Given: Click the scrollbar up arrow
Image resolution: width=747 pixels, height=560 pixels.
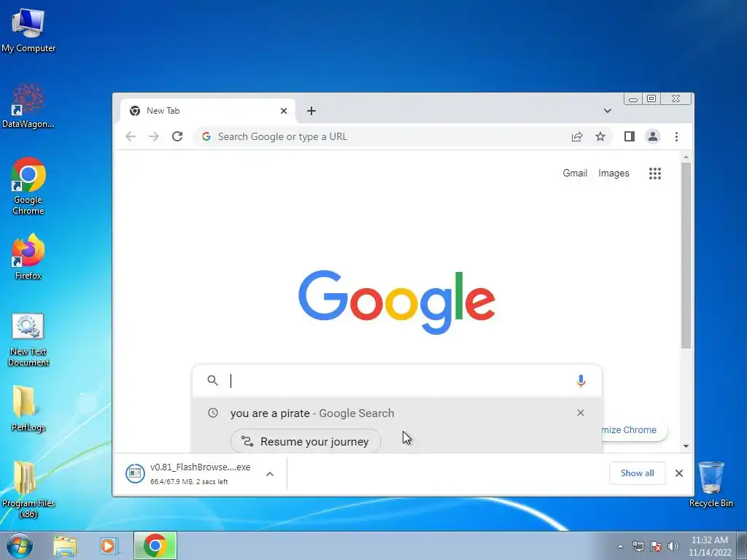Looking at the screenshot, I should [686, 157].
